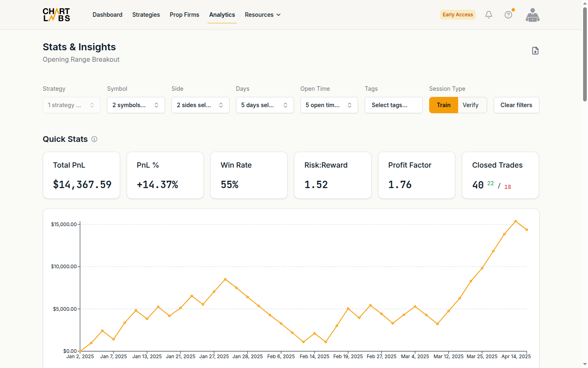
Task: Open the Side filter dropdown
Action: [200, 105]
